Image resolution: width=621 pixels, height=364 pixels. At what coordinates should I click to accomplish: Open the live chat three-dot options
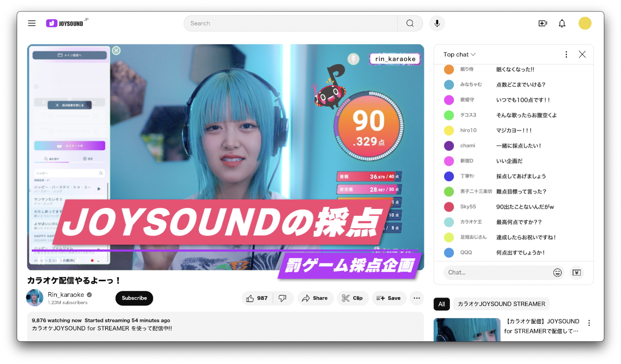click(x=566, y=55)
